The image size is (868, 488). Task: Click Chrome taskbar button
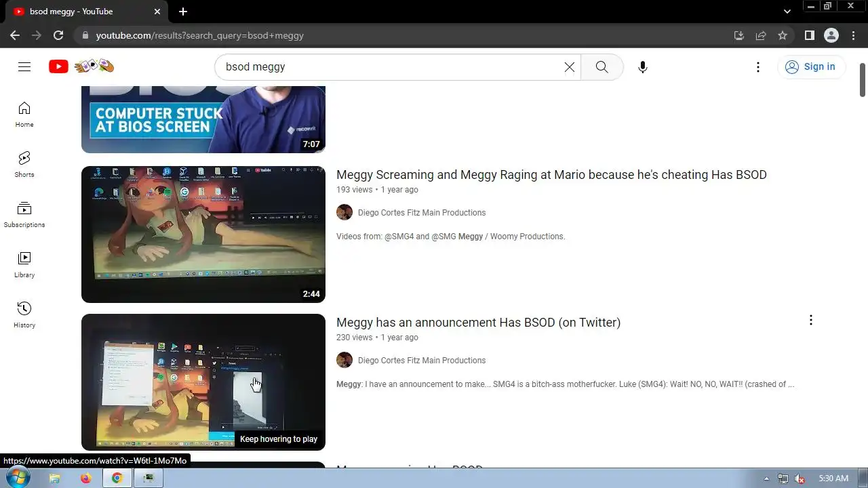[117, 478]
